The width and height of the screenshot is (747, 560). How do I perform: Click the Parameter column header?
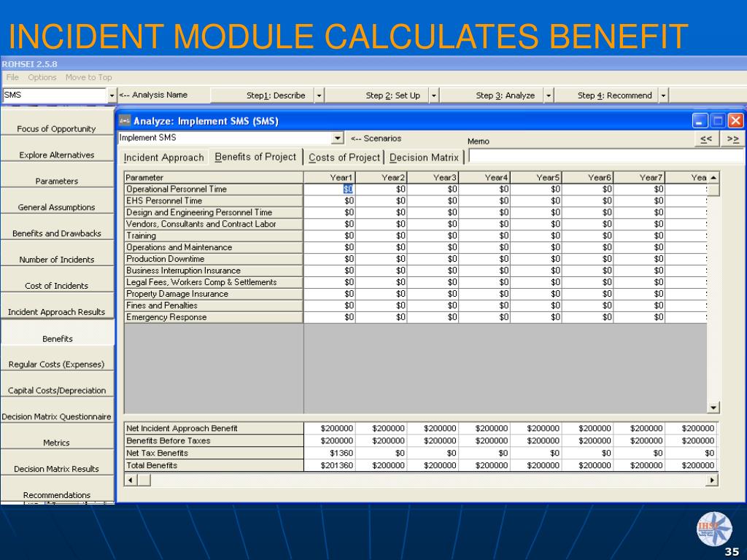pyautogui.click(x=214, y=178)
